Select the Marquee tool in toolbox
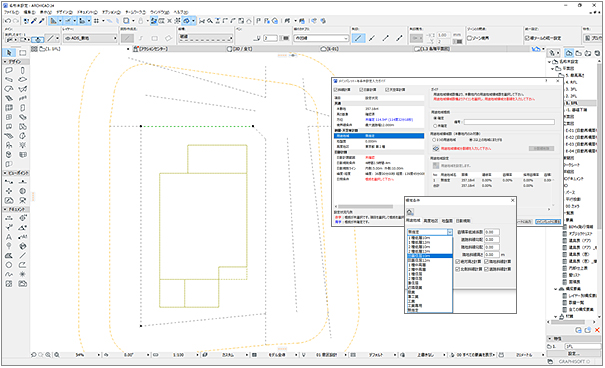 pos(23,53)
